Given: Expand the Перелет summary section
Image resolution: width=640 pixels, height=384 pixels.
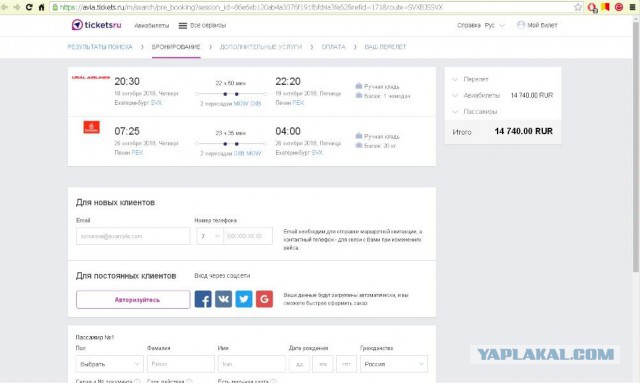Looking at the screenshot, I should click(471, 79).
